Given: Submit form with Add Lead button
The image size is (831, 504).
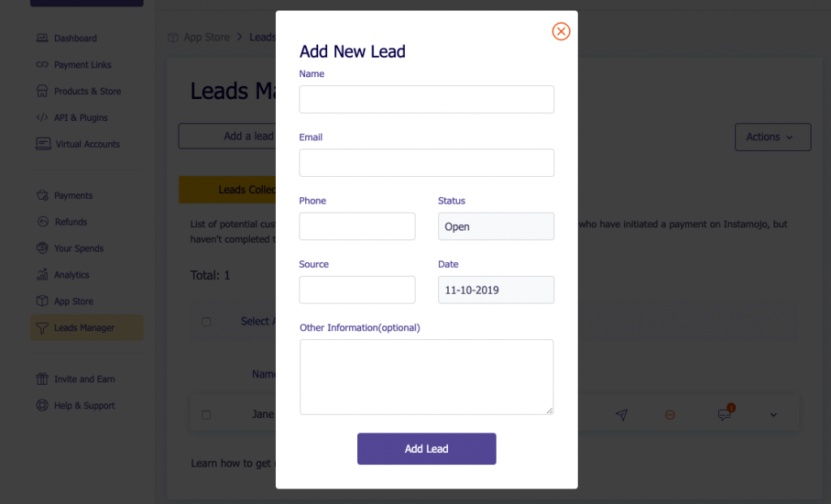Looking at the screenshot, I should pyautogui.click(x=426, y=449).
